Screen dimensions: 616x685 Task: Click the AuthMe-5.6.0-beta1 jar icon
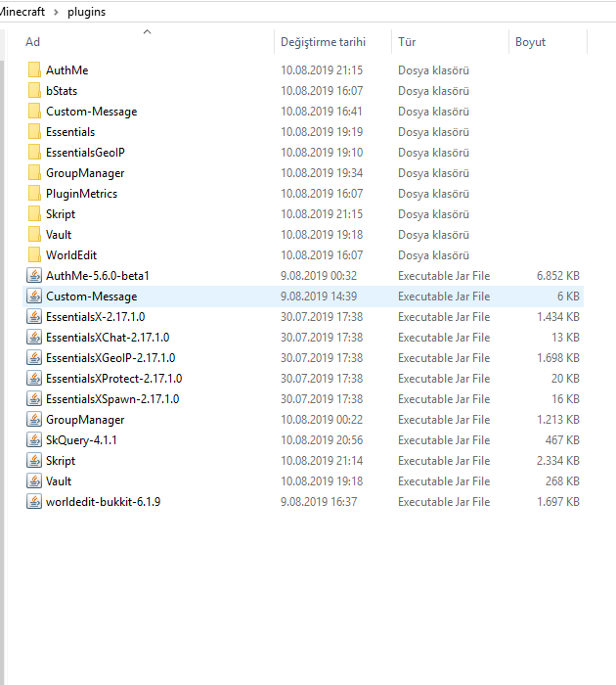(34, 275)
